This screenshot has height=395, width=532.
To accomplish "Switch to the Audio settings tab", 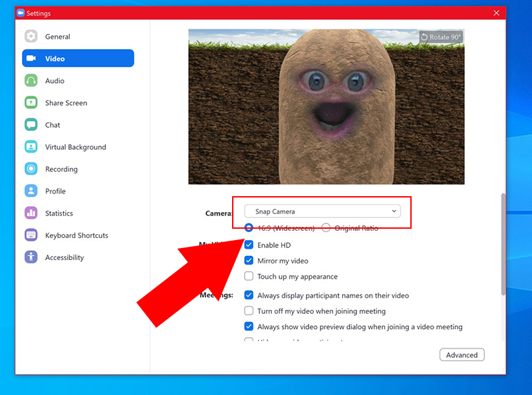I will pos(78,80).
